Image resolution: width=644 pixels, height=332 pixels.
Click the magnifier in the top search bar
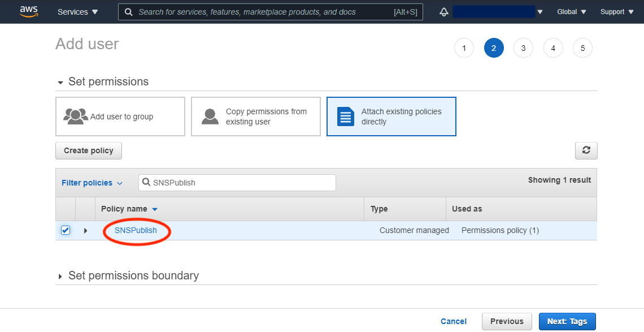(128, 11)
